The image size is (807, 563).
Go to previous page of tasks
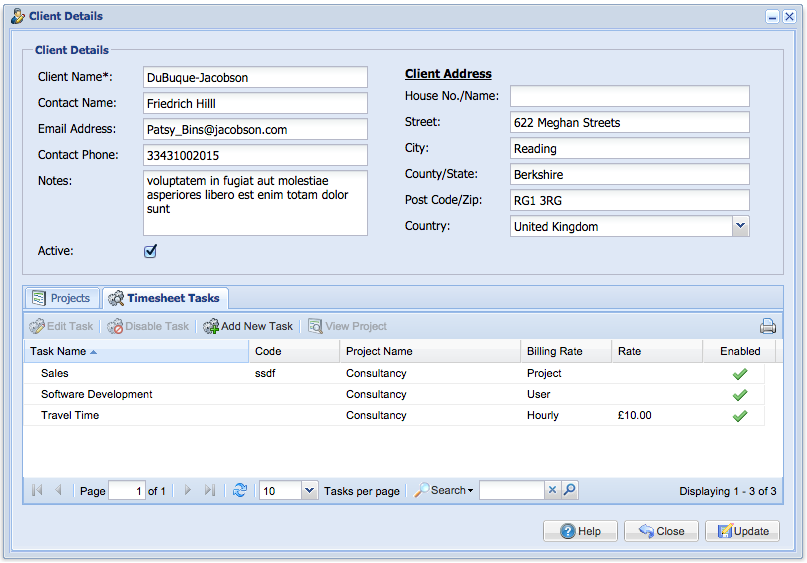[x=58, y=490]
